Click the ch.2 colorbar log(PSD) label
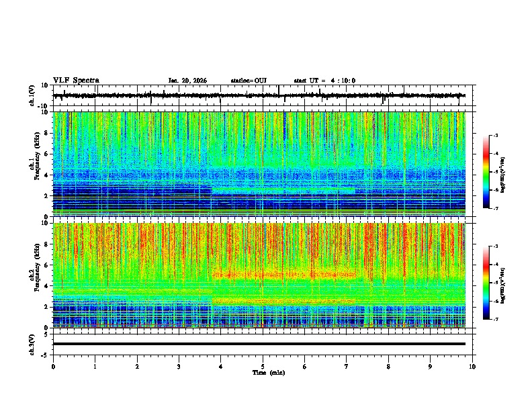 [502, 285]
